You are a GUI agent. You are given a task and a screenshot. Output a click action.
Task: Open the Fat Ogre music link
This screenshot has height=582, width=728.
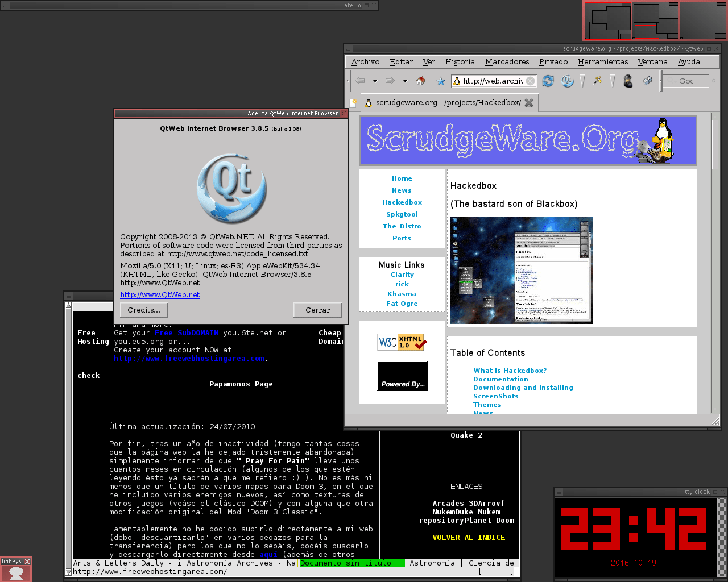[402, 304]
